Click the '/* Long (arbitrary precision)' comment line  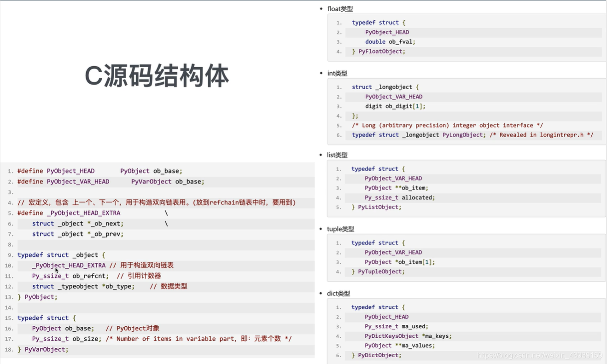(447, 125)
